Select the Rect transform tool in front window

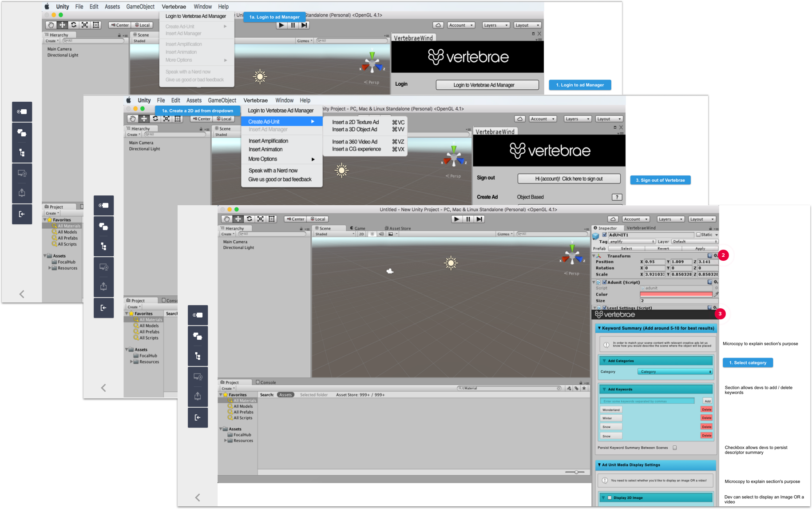click(271, 219)
